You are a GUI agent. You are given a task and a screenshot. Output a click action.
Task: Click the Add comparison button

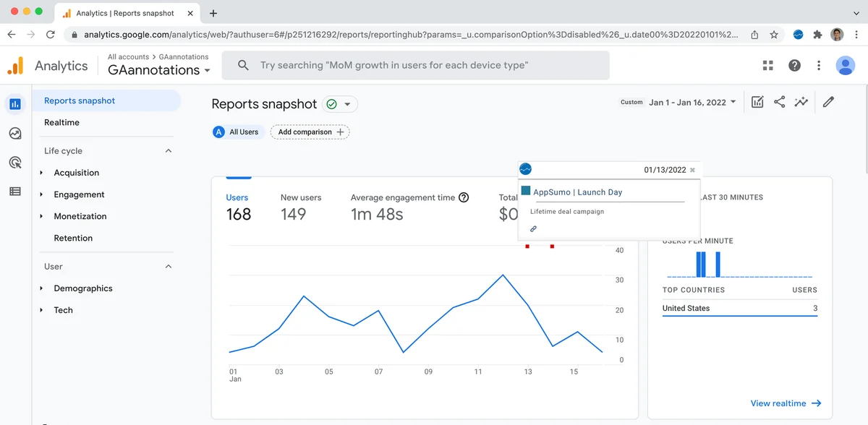[x=310, y=132]
